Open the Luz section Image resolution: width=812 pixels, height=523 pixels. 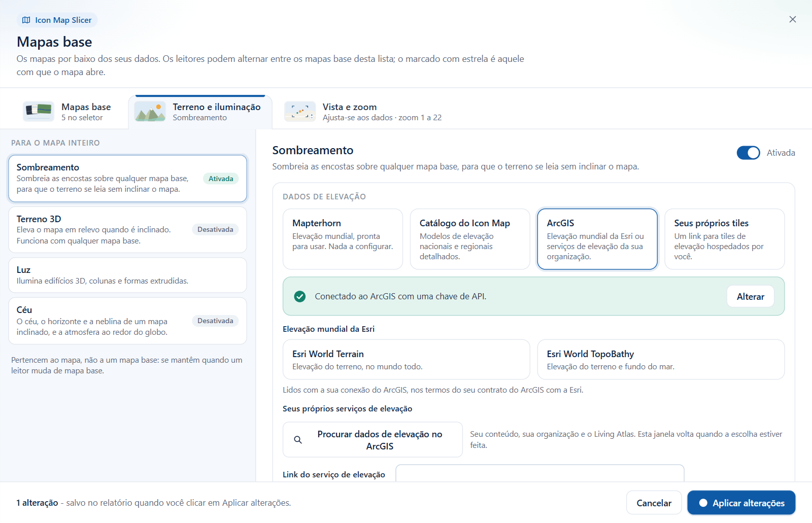127,275
